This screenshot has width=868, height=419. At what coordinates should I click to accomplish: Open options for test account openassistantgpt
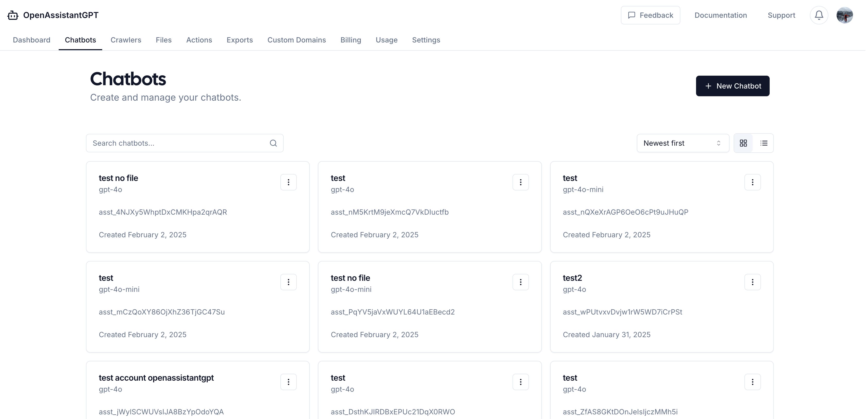point(289,382)
